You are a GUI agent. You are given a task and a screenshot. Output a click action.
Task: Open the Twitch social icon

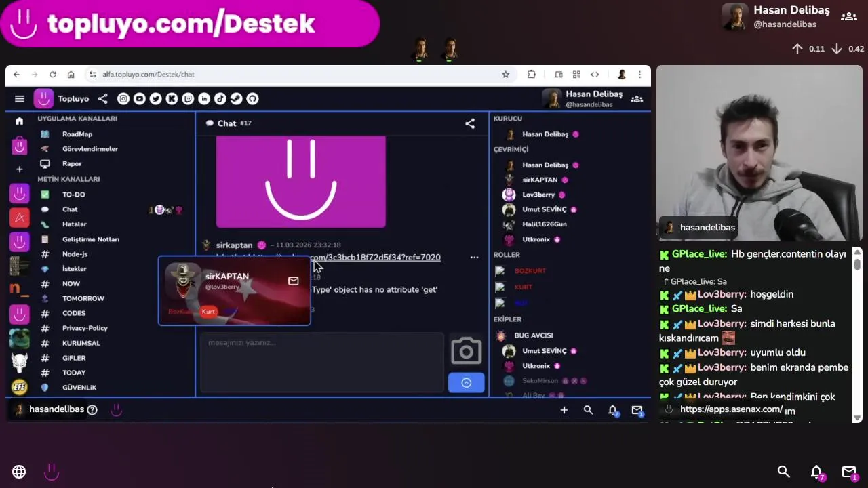pyautogui.click(x=188, y=99)
